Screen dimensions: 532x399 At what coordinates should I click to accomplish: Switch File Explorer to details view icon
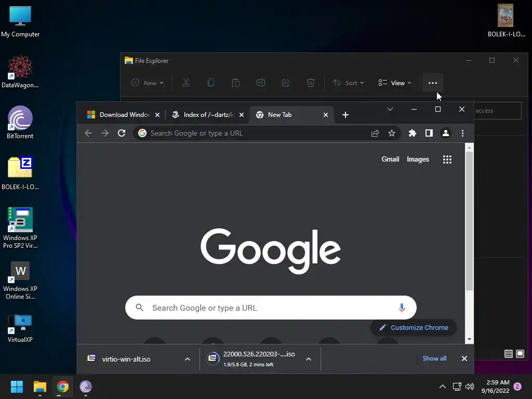(508, 354)
